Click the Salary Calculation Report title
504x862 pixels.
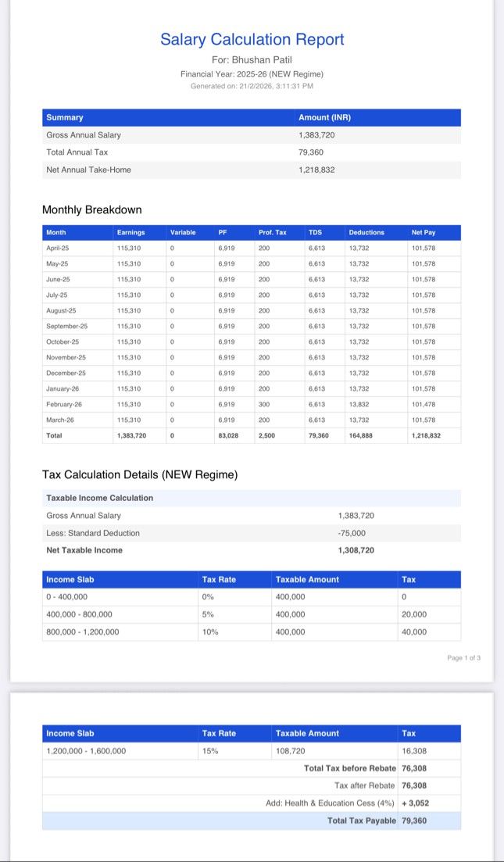[252, 40]
